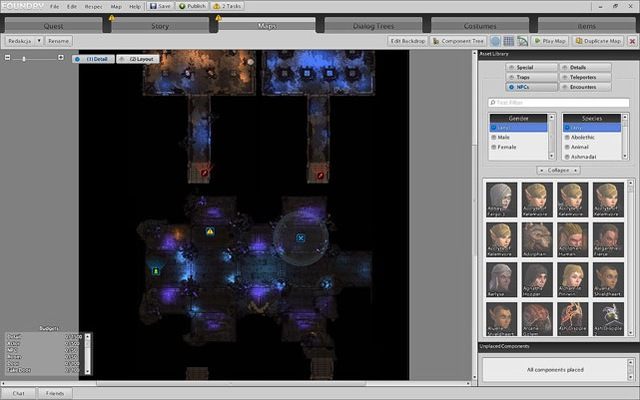
Task: Open the Map menu
Action: pyautogui.click(x=116, y=7)
